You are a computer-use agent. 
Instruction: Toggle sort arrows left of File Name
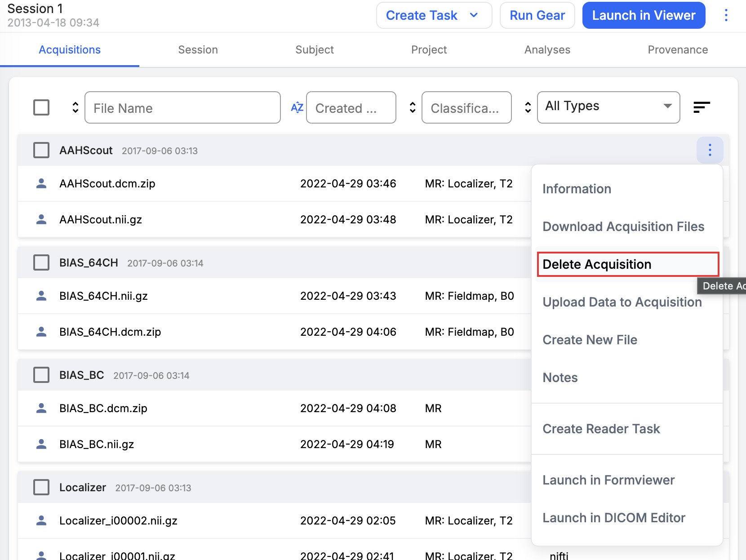click(75, 107)
